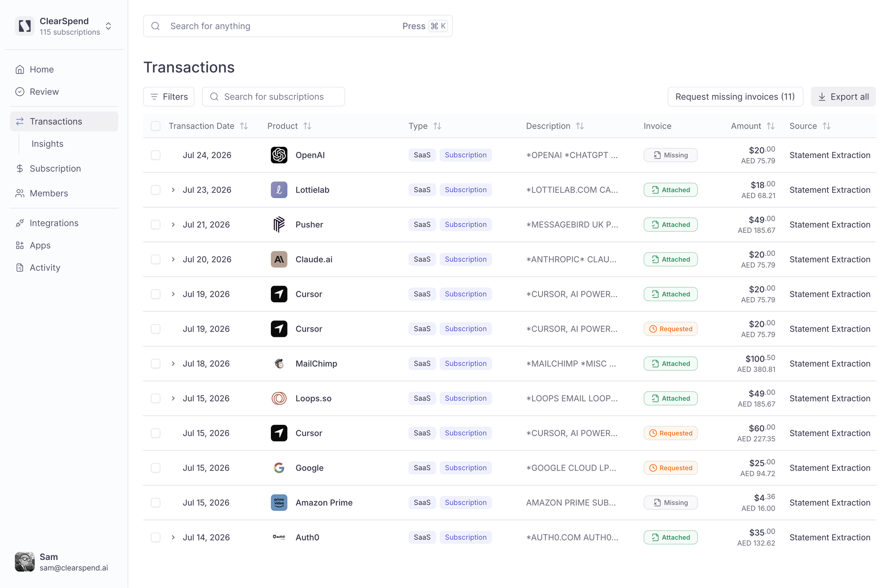The height and width of the screenshot is (588, 892).
Task: Click sam@clearspend.ai account email
Action: [74, 568]
